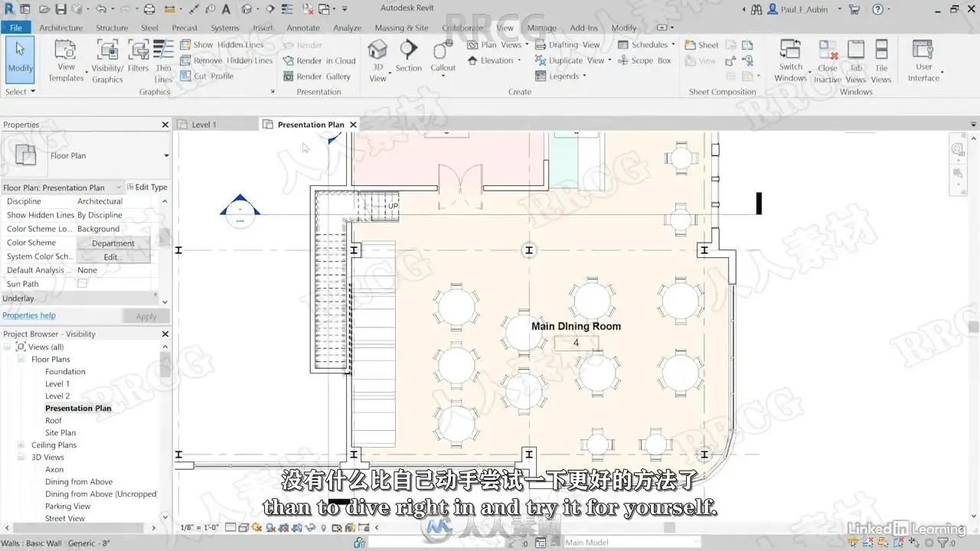Click the Scope Box tool
Screen dimensions: 980x551
pyautogui.click(x=645, y=60)
